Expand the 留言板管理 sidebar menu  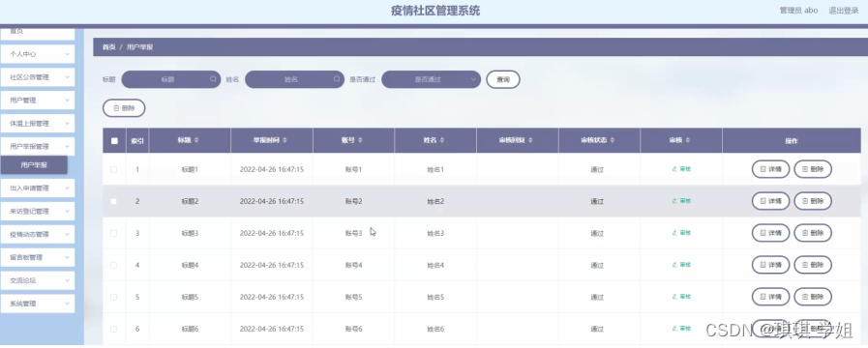coord(37,257)
